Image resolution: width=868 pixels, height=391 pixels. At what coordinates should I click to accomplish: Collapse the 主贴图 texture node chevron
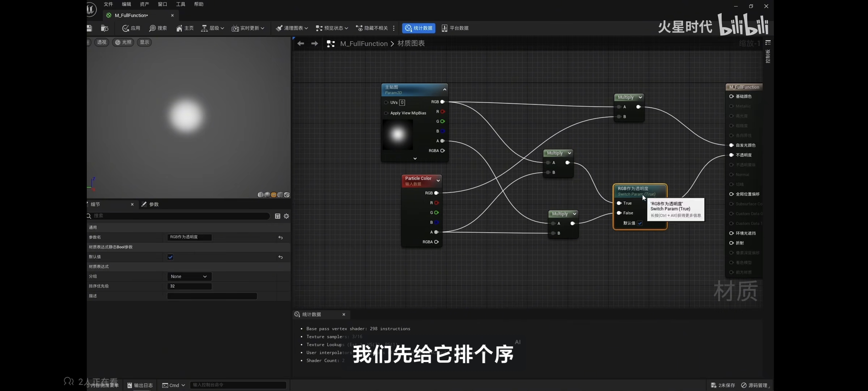click(444, 89)
